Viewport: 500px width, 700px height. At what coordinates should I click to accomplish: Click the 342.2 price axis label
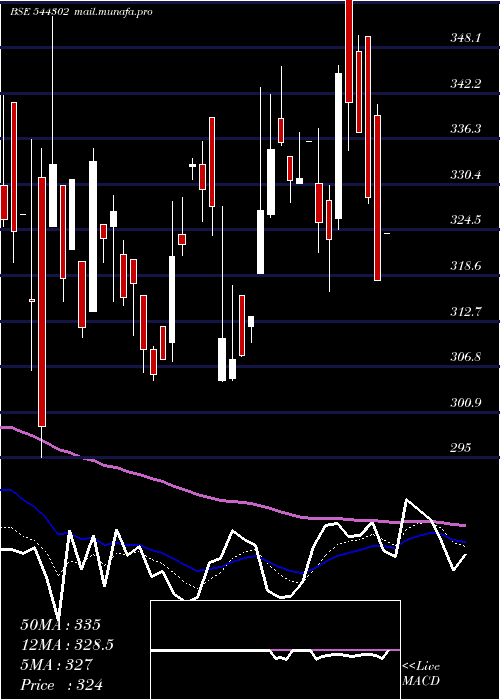pos(466,84)
